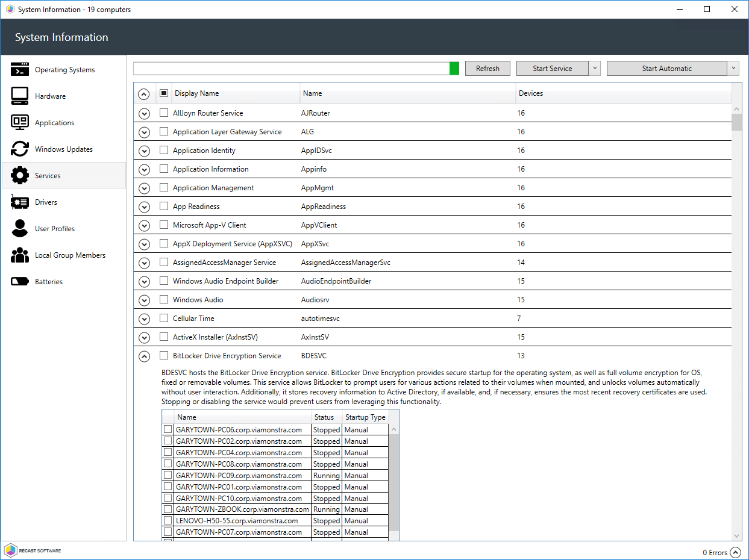Click the User Profiles person icon
The height and width of the screenshot is (560, 749).
20,229
